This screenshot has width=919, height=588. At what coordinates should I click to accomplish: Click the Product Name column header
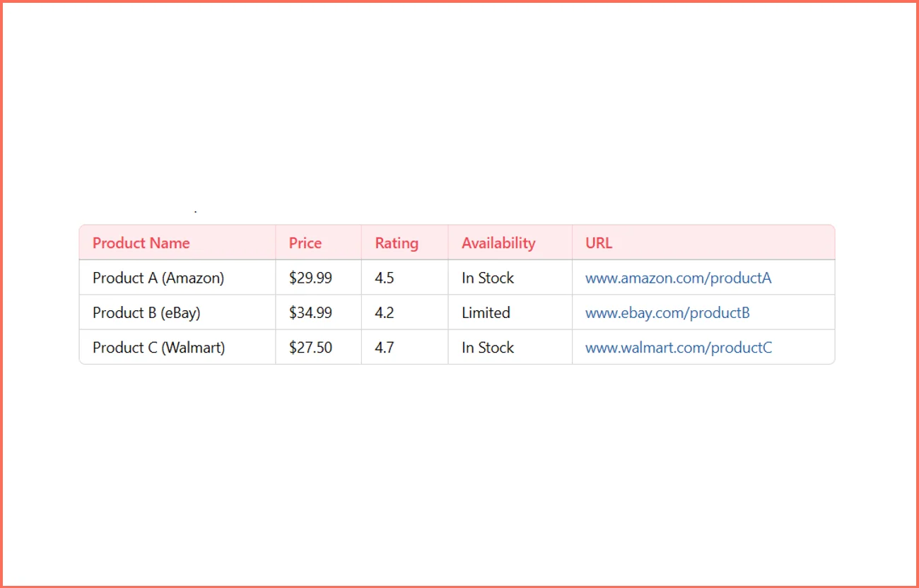[141, 242]
